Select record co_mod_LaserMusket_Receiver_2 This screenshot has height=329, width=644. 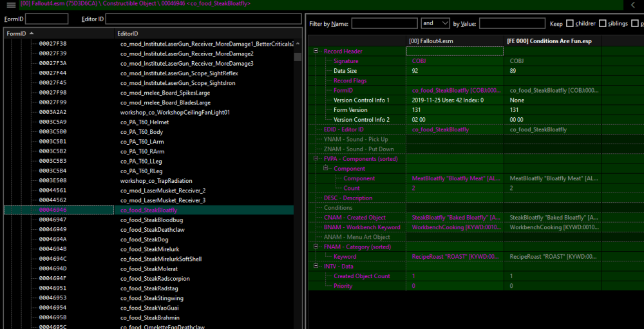163,191
